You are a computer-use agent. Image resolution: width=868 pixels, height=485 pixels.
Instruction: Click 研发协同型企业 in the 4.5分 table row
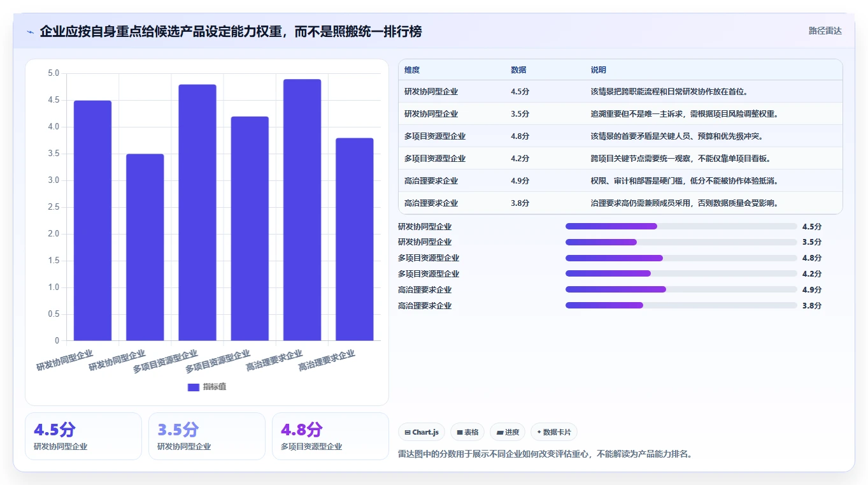coord(431,92)
